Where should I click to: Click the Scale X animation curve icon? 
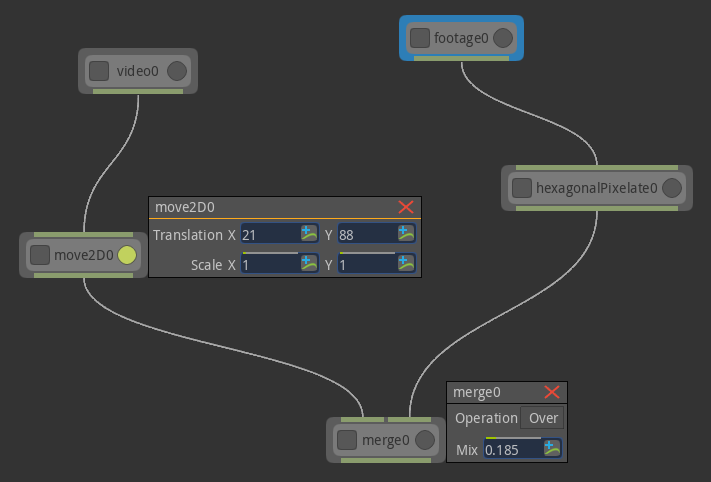[x=309, y=264]
